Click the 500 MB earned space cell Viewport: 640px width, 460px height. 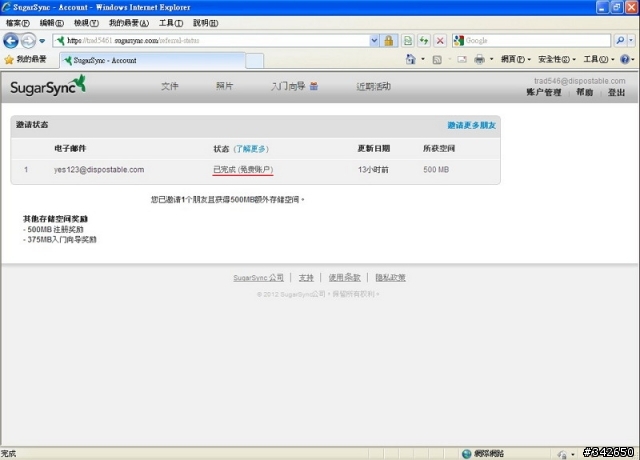tap(436, 170)
